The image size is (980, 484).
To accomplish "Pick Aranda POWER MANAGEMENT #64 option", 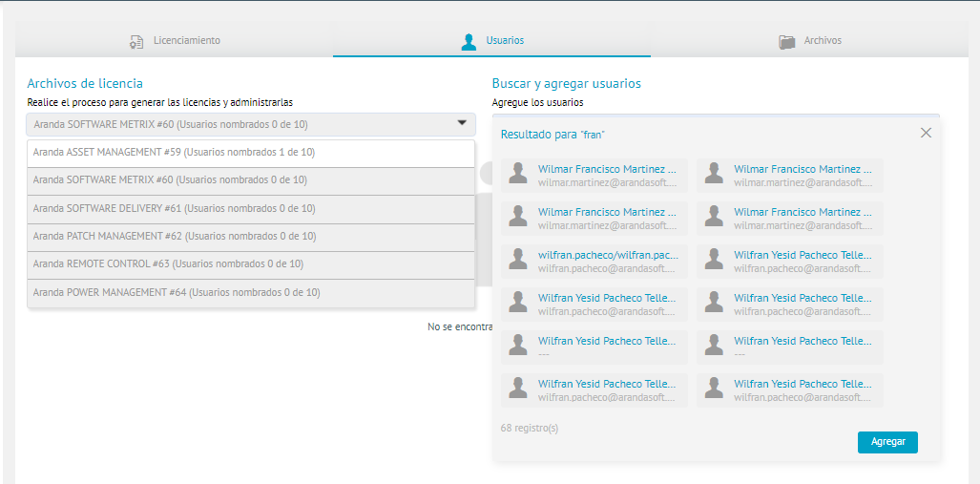I will pos(251,293).
